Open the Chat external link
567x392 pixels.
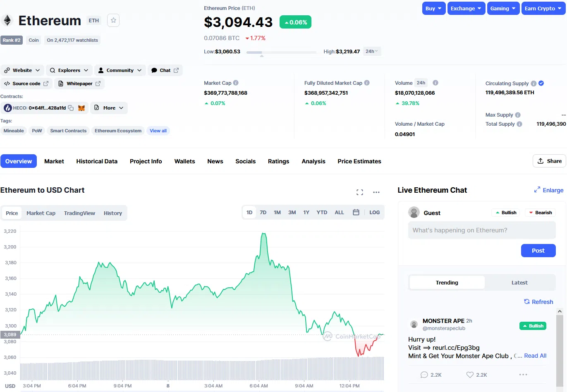click(x=165, y=70)
